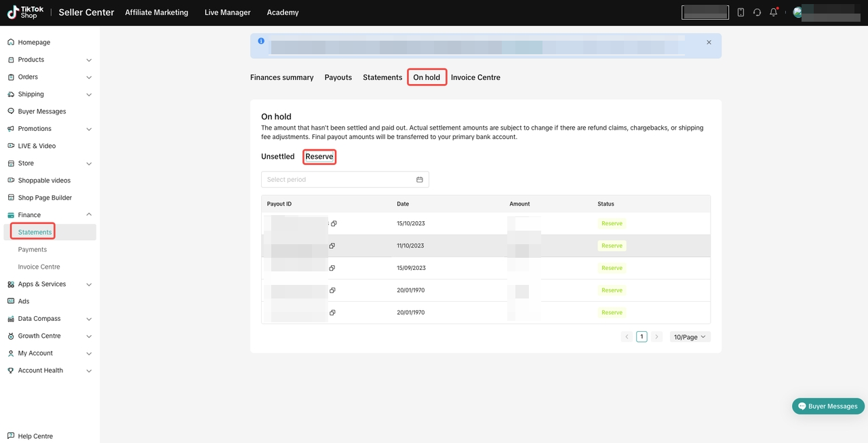Open the Buyer Messages chat button
Screen dimensions: 868x443
pos(828,406)
